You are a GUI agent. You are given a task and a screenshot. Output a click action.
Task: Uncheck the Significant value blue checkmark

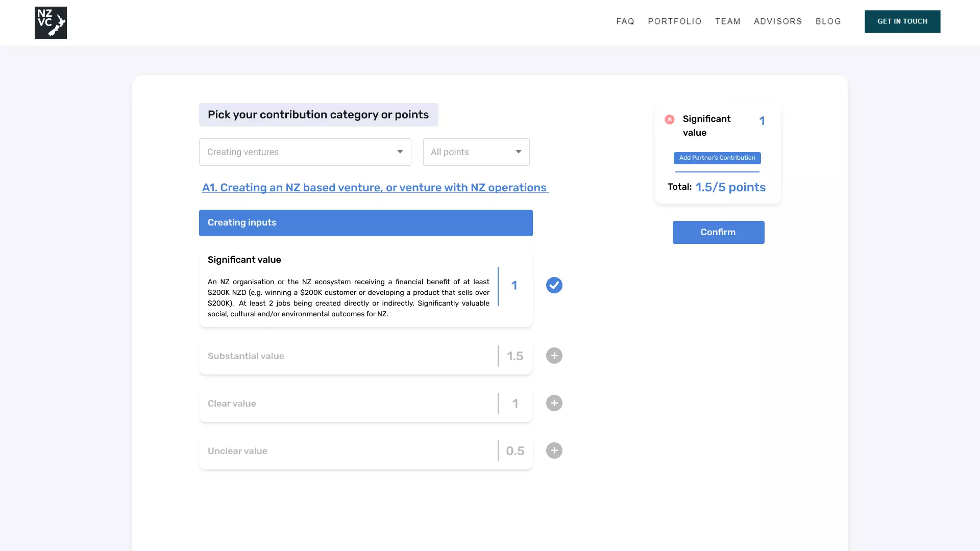click(554, 285)
